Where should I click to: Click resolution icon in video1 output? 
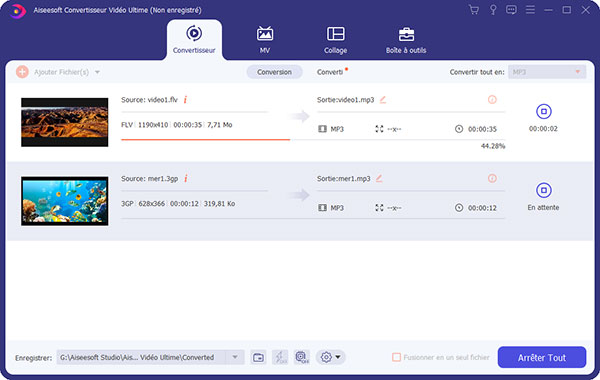click(379, 129)
